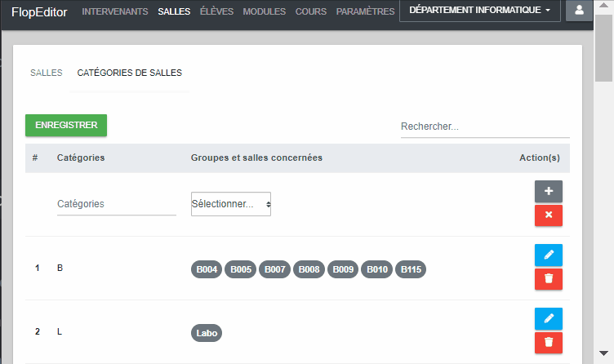Select the Catégories de salles tab
The height and width of the screenshot is (364, 614).
click(129, 73)
